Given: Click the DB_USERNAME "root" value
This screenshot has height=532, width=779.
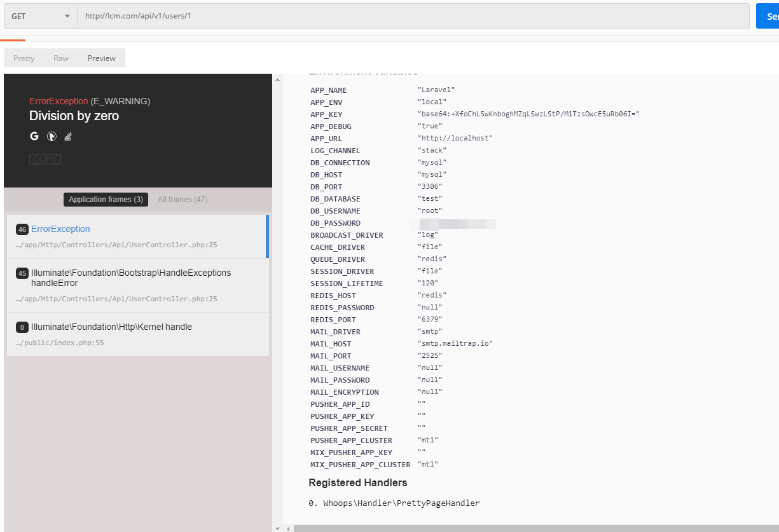Looking at the screenshot, I should pyautogui.click(x=429, y=211).
